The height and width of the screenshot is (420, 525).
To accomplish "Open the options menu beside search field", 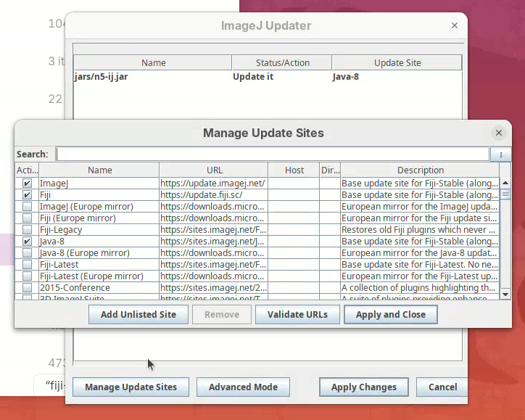I will point(500,155).
